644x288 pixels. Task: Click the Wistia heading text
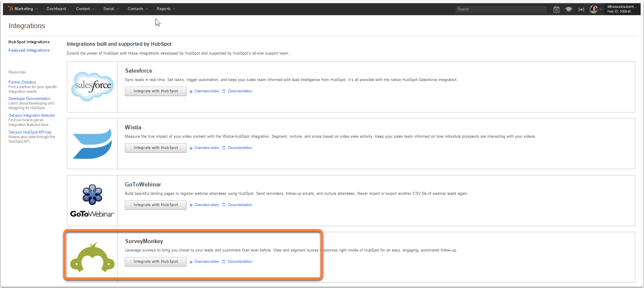tap(133, 127)
